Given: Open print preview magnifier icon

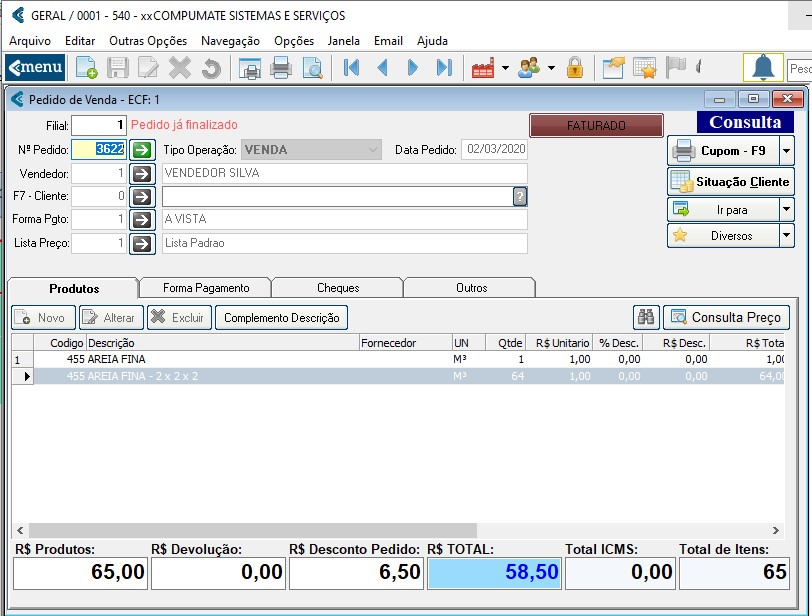Looking at the screenshot, I should (312, 68).
